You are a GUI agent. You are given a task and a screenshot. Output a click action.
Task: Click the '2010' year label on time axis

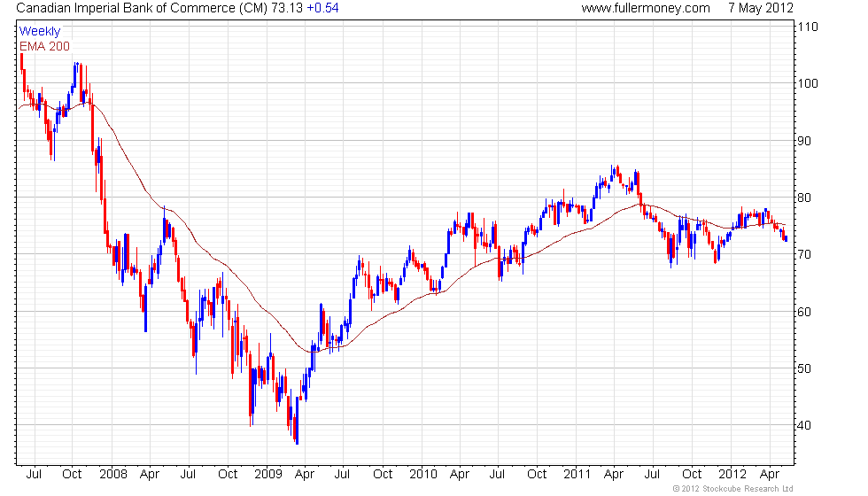423,475
